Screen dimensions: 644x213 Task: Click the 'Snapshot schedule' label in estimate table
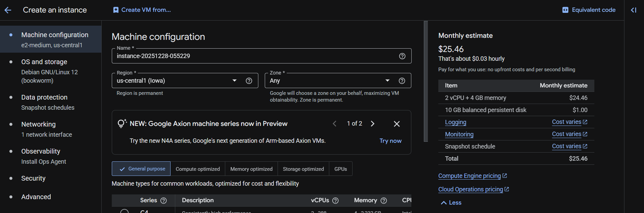tap(470, 147)
